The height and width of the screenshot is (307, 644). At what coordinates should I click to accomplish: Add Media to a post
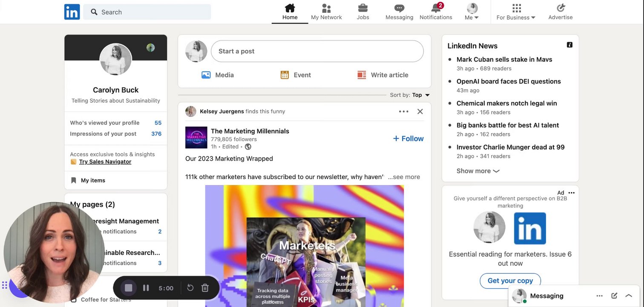(218, 75)
